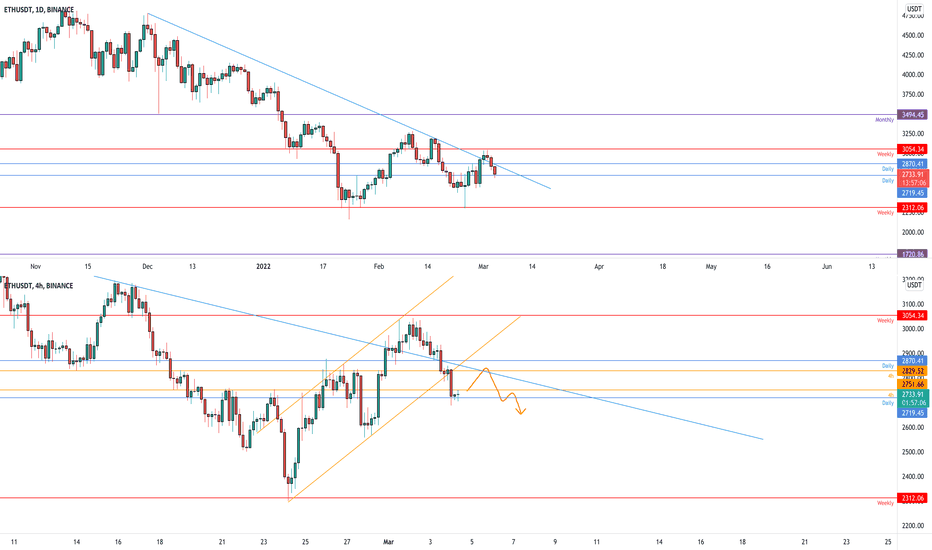Select the red 2312.06 tag on the 1D chart

pyautogui.click(x=912, y=208)
